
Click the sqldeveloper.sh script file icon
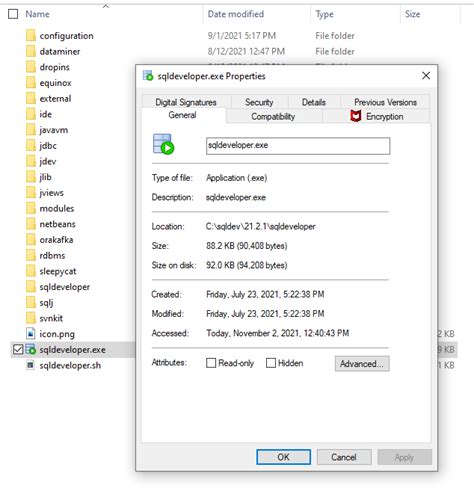pyautogui.click(x=30, y=365)
